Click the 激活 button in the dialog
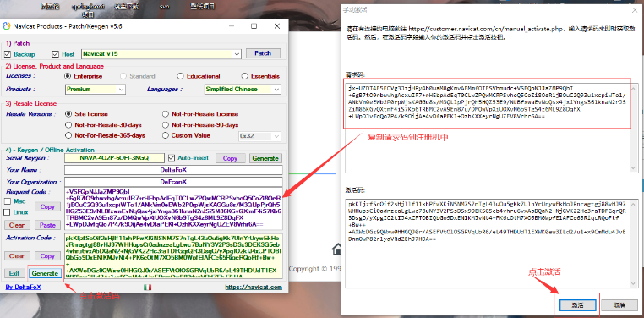The height and width of the screenshot is (318, 644). click(578, 305)
